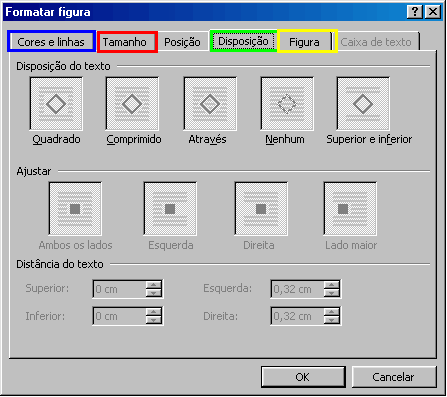The height and width of the screenshot is (397, 447).
Task: Increase the Esquerda distance spinner up arrow
Action: pyautogui.click(x=332, y=285)
